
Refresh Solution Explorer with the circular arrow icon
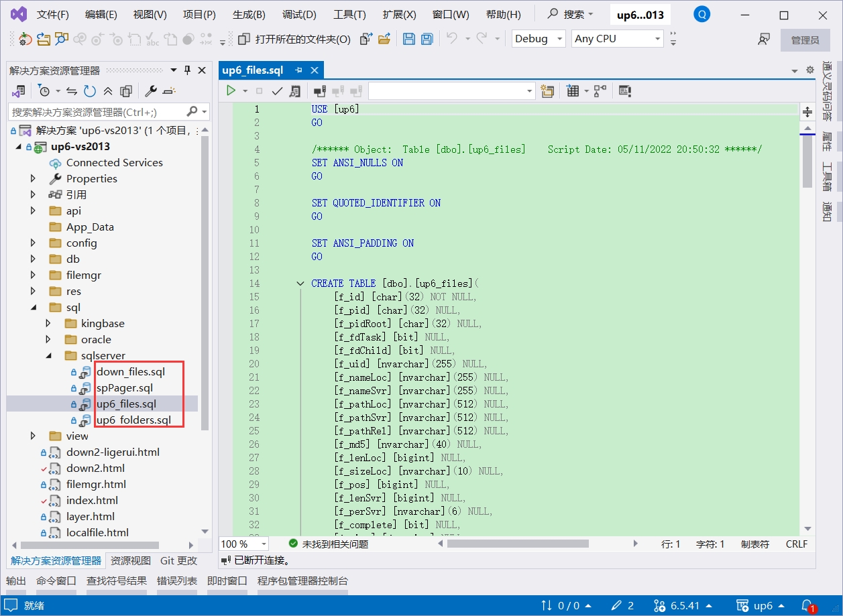[89, 90]
